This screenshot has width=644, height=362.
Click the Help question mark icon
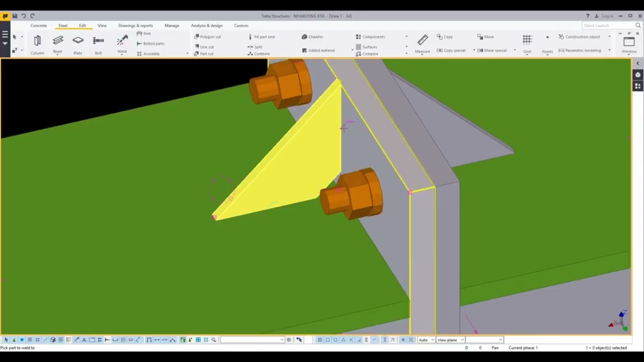(588, 16)
